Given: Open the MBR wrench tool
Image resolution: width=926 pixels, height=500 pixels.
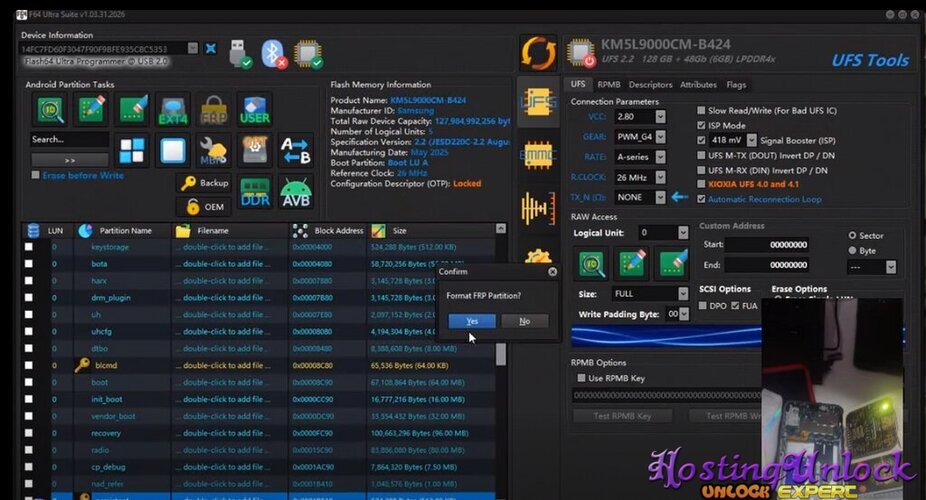Looking at the screenshot, I should [213, 151].
